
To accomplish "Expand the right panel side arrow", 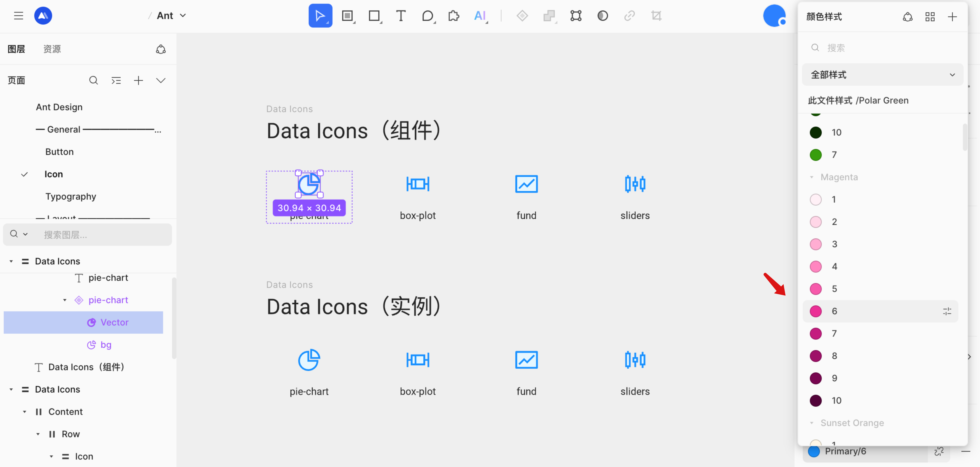I will [x=969, y=357].
